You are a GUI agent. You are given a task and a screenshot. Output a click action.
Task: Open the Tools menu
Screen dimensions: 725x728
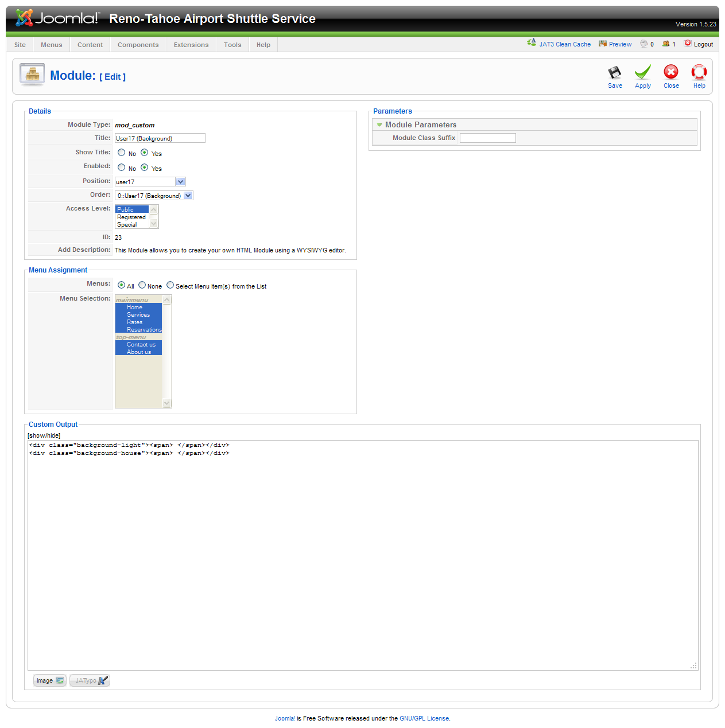(232, 44)
